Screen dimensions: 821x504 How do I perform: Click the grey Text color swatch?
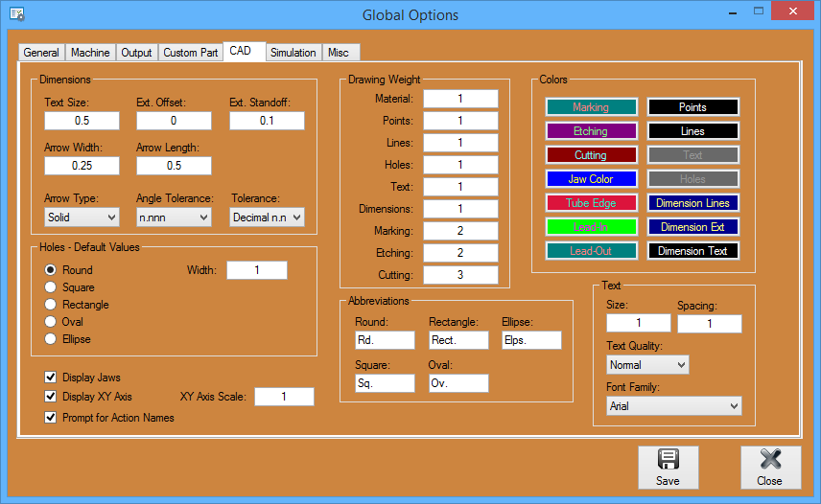point(693,155)
